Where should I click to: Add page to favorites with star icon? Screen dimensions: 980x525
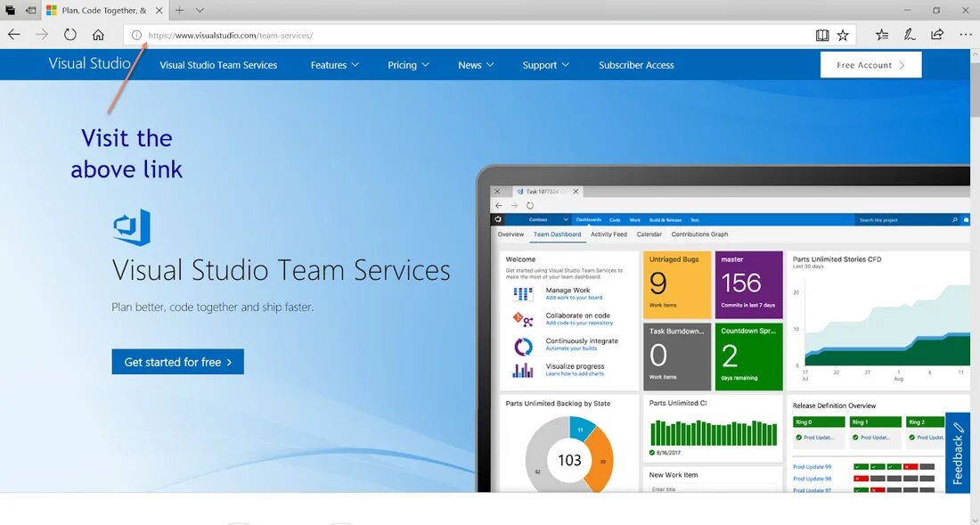pos(843,35)
